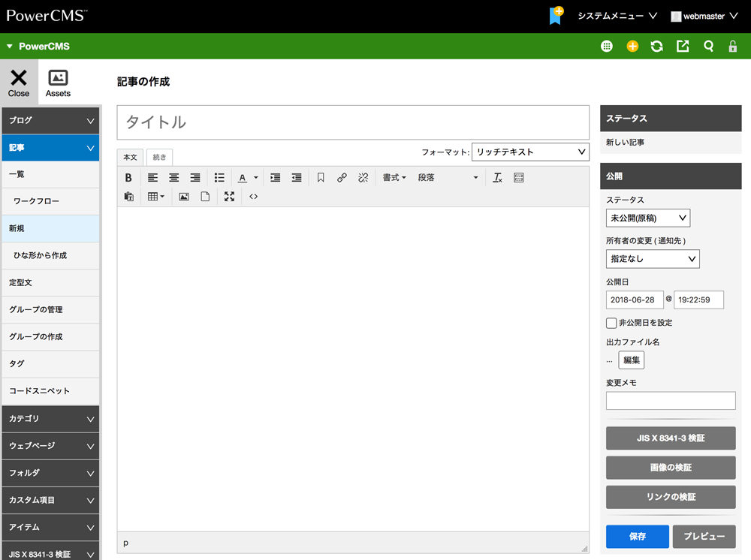Insert an image into the article body
The image size is (751, 560).
point(183,196)
